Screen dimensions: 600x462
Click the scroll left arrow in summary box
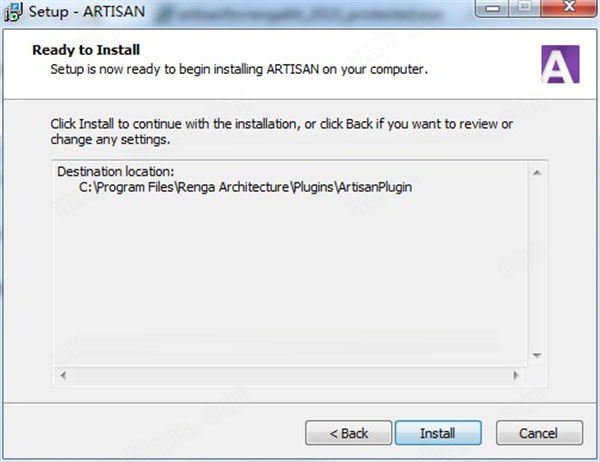[x=63, y=375]
